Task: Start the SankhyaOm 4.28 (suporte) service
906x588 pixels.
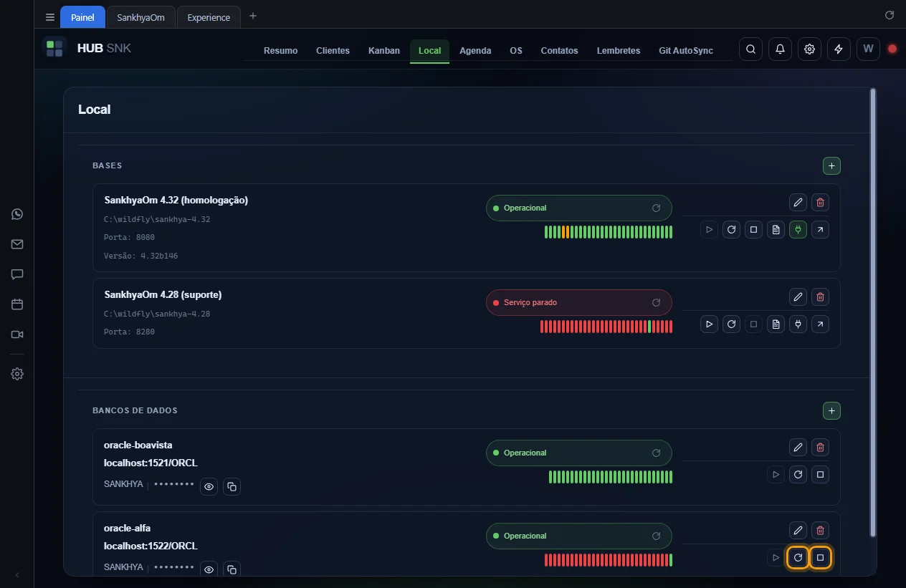Action: point(709,324)
